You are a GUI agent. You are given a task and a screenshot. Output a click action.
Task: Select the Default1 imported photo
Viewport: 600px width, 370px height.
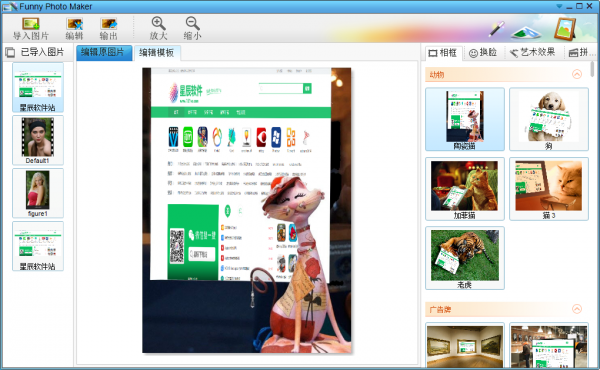tap(38, 140)
